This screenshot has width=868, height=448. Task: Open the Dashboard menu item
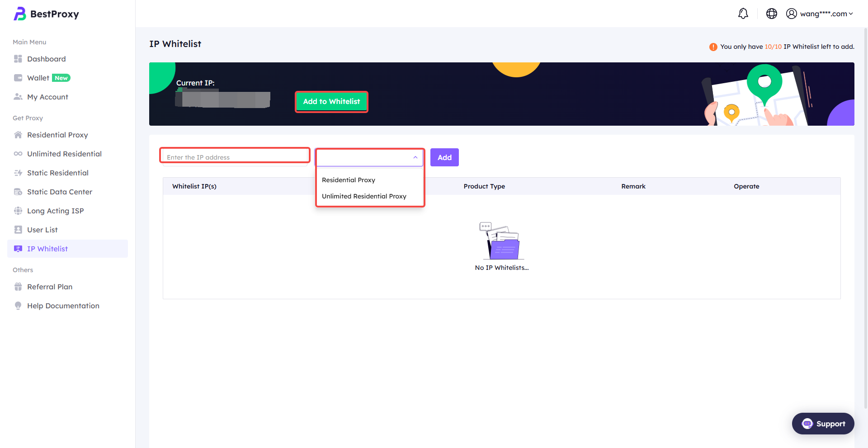[68, 59]
